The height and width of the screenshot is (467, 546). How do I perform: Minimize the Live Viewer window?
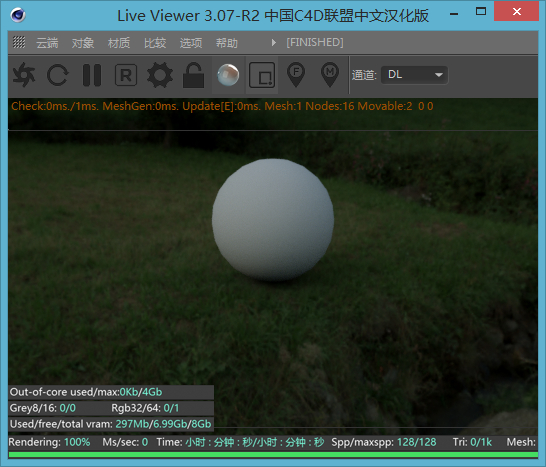[454, 13]
